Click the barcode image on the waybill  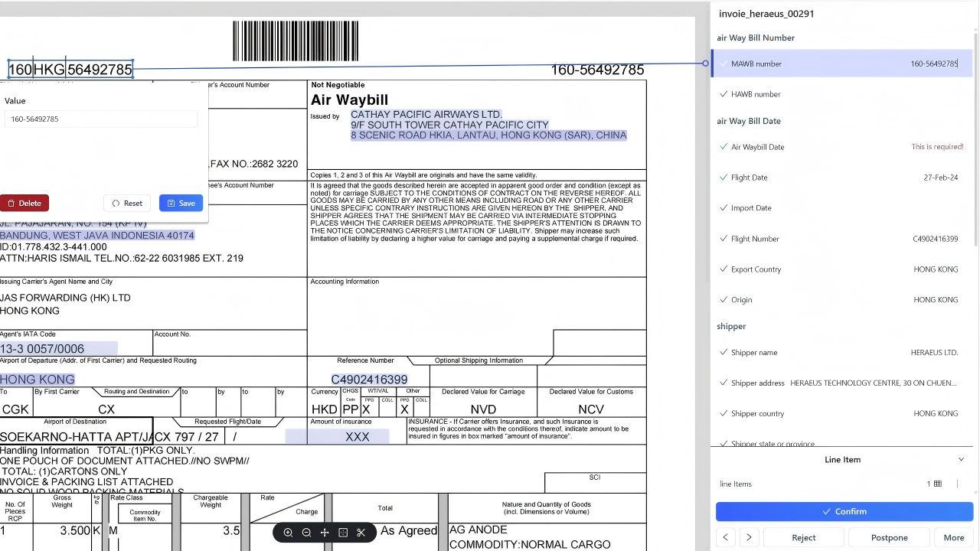tap(296, 41)
